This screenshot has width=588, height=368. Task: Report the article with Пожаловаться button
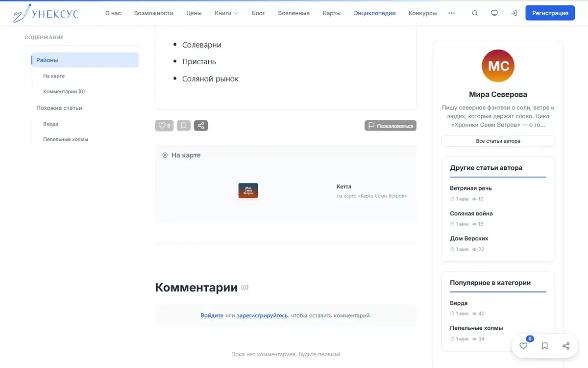pos(391,126)
